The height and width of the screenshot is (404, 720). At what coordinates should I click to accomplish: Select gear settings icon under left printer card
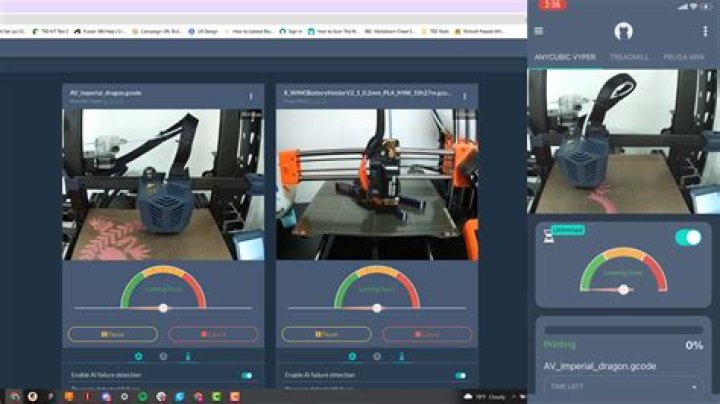[138, 356]
